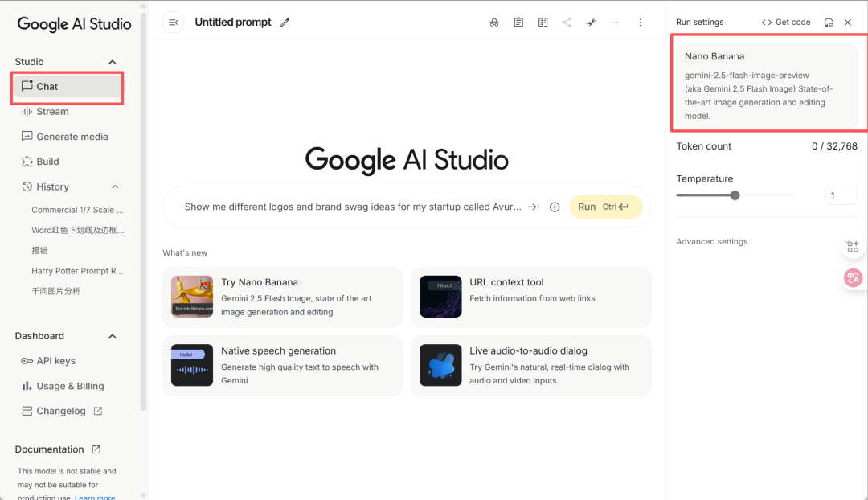Open the Try Nano Banana card
Image resolution: width=868 pixels, height=500 pixels.
tap(283, 297)
